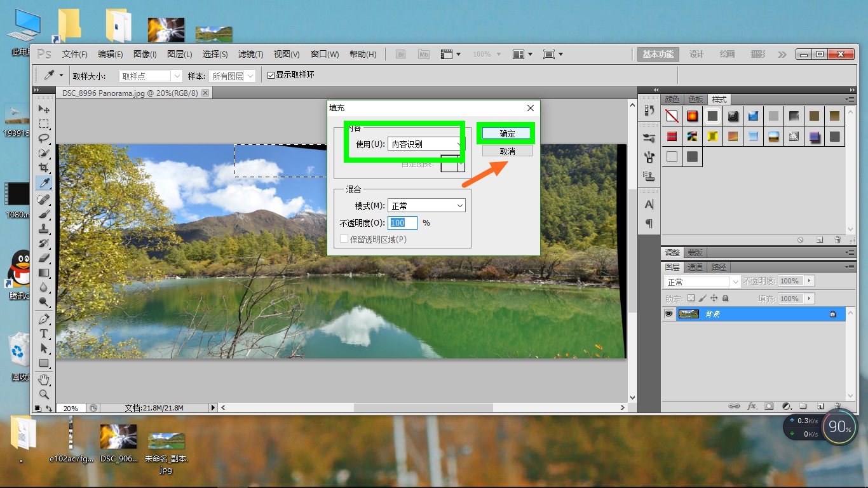Open the blending Mode dropdown in Fill dialog
The width and height of the screenshot is (868, 488).
coord(426,206)
